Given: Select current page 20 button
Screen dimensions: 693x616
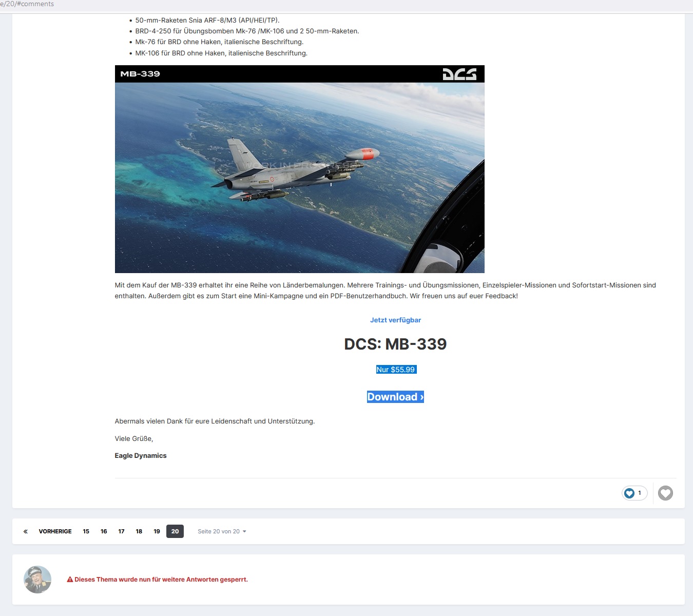Looking at the screenshot, I should point(175,531).
